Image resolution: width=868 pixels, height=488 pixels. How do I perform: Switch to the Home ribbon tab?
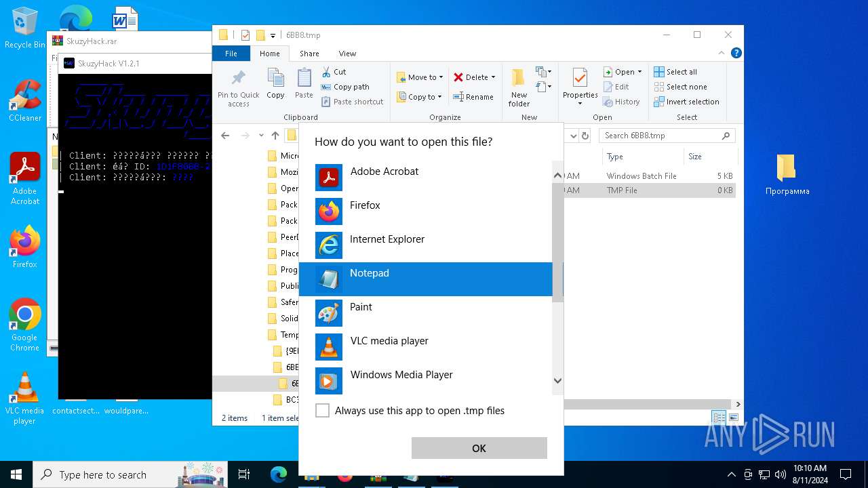point(269,54)
